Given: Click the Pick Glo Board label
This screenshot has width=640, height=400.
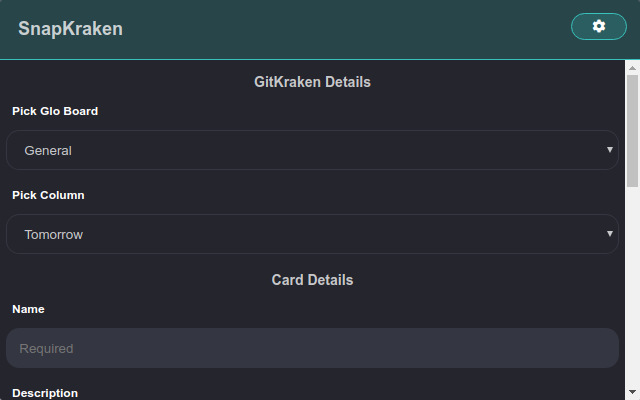Looking at the screenshot, I should coord(55,111).
